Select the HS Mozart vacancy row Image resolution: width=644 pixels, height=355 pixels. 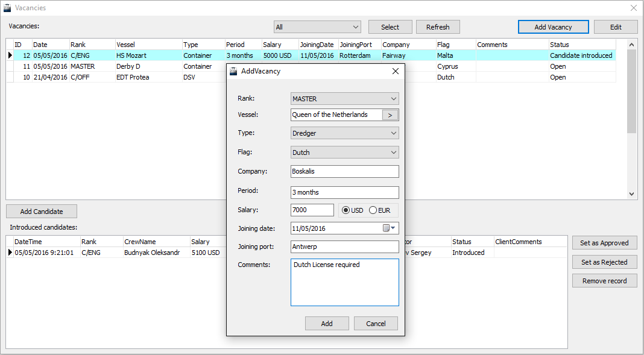tap(311, 55)
